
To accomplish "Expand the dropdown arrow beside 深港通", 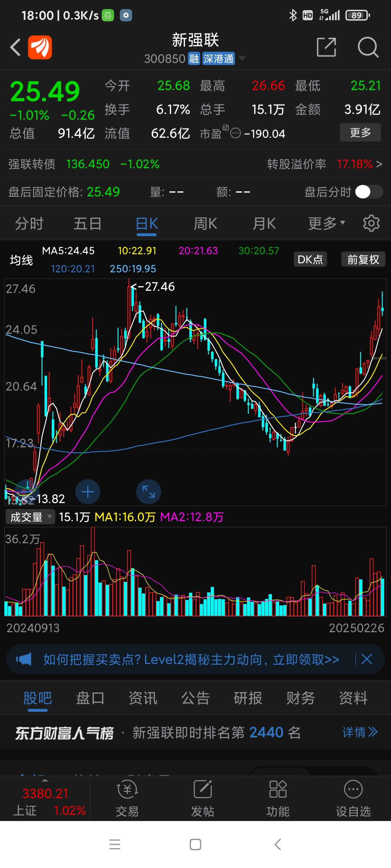I will [x=241, y=58].
